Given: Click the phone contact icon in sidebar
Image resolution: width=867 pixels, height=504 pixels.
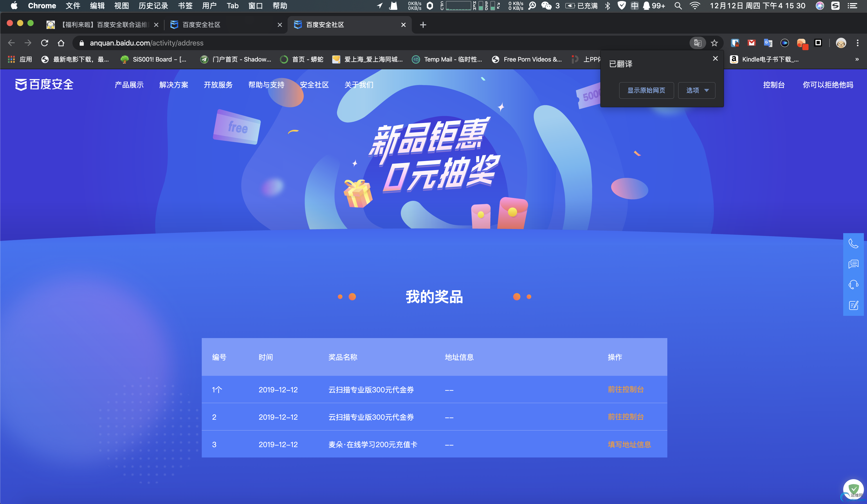Looking at the screenshot, I should point(853,243).
